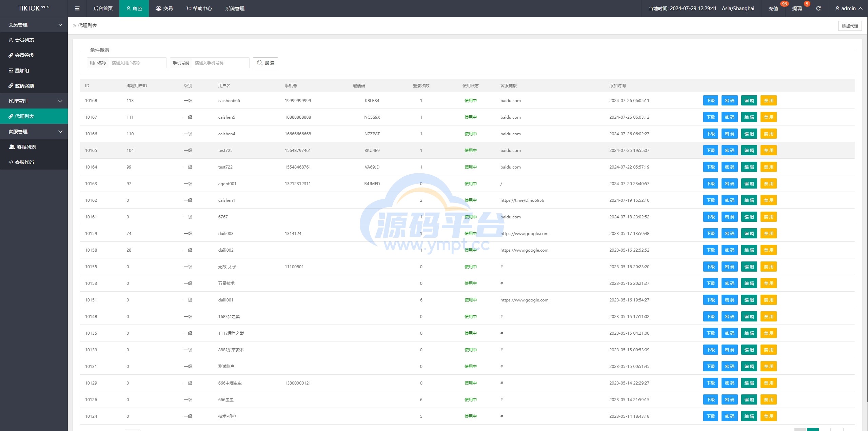Click 密码 for 技术-机枪
868x431 pixels.
pyautogui.click(x=730, y=416)
